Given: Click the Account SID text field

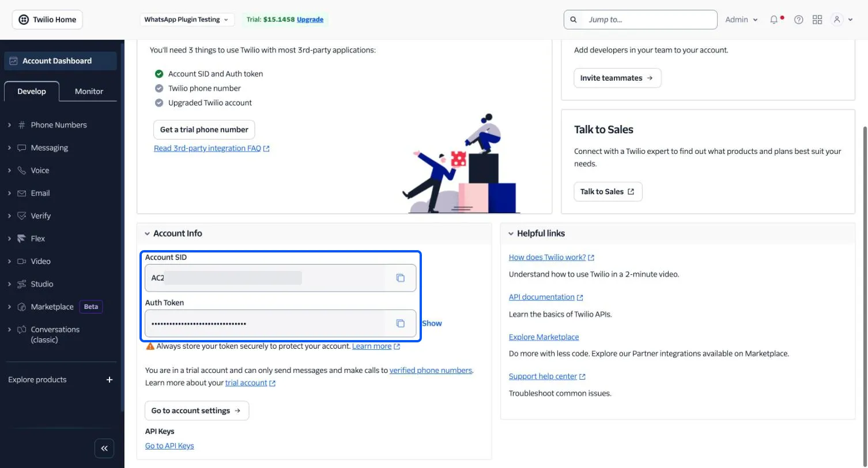Looking at the screenshot, I should coord(280,278).
